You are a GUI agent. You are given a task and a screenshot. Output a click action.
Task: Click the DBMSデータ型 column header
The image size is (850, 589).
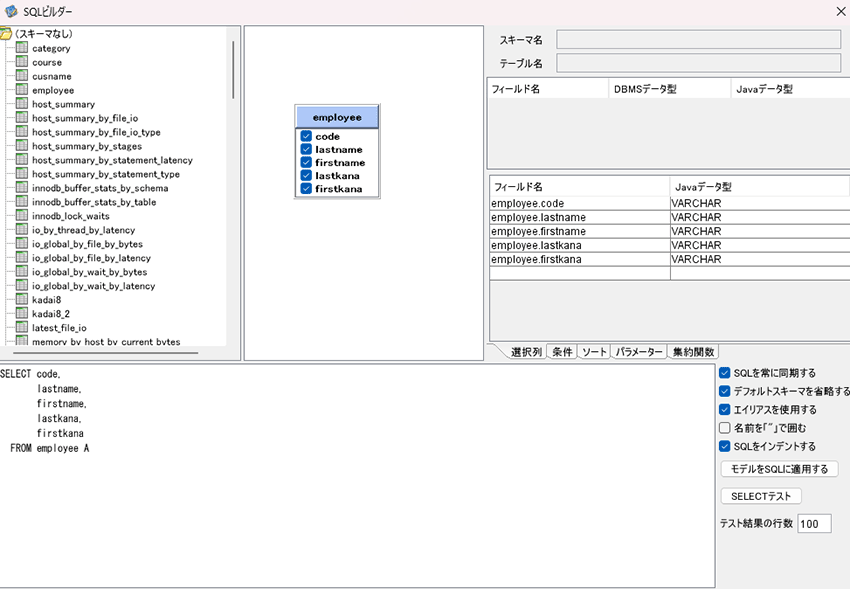coord(670,89)
